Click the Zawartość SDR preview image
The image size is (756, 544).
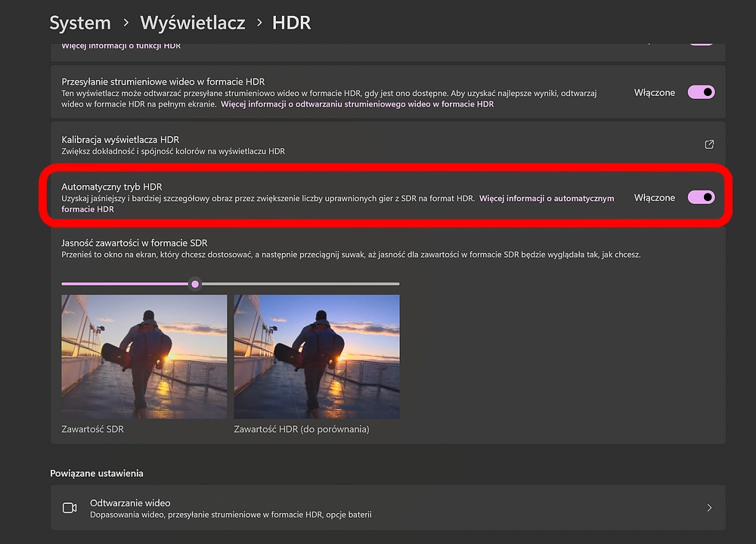coord(144,357)
